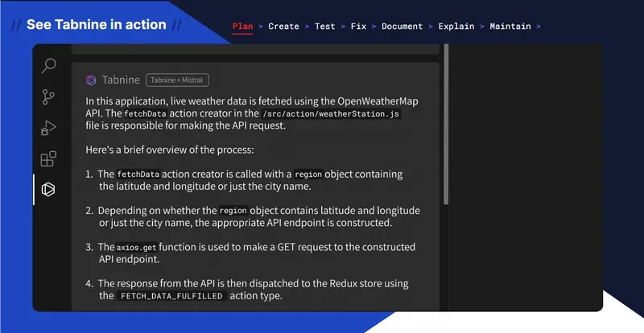
Task: Switch to the Test tab
Action: (x=324, y=27)
